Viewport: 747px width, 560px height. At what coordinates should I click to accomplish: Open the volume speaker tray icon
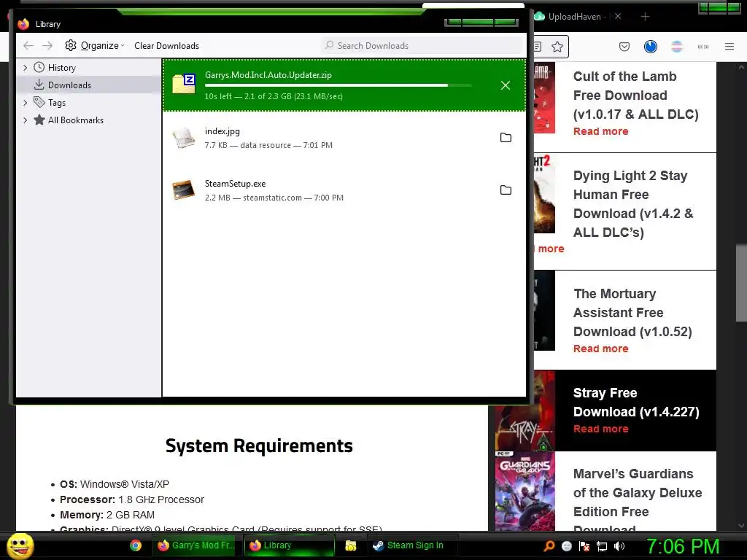click(619, 546)
